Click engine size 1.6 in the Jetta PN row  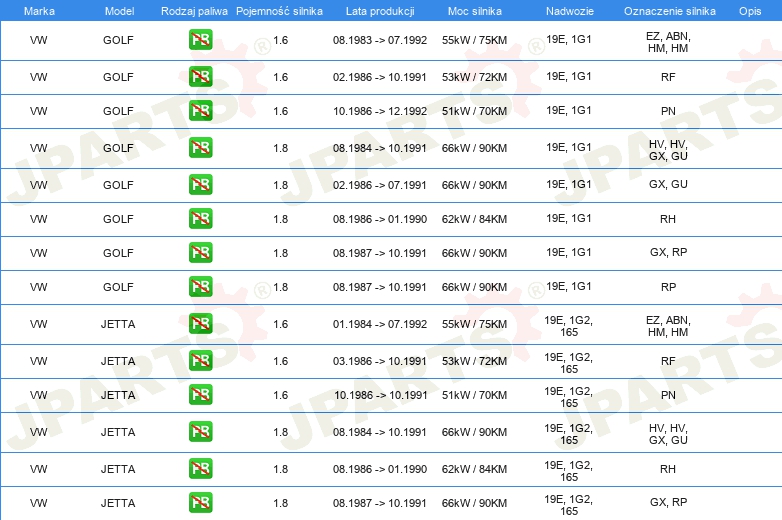click(x=281, y=395)
